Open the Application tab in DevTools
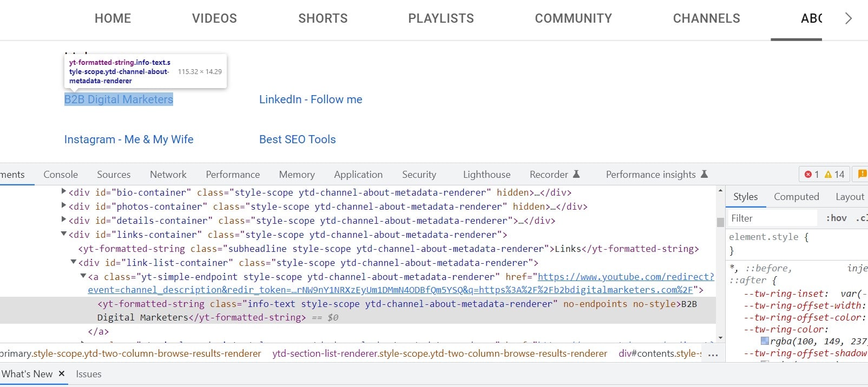Screen dimensions: 868x387 pos(358,175)
